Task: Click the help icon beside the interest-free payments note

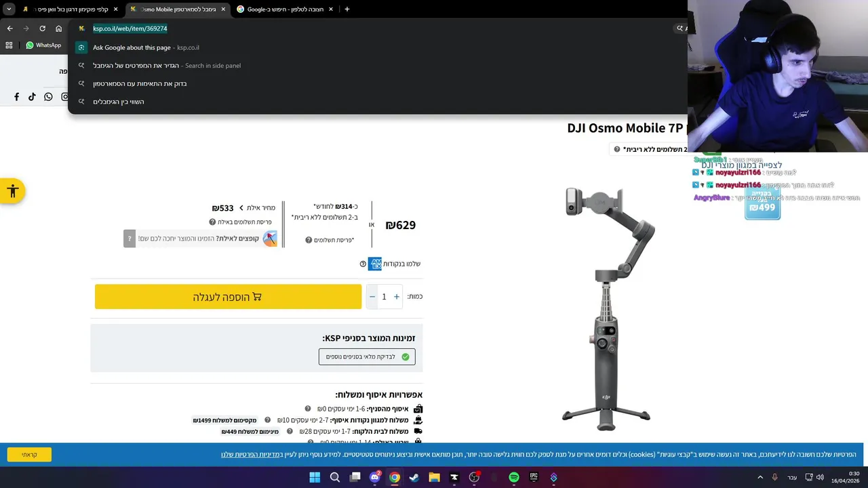Action: pyautogui.click(x=617, y=149)
